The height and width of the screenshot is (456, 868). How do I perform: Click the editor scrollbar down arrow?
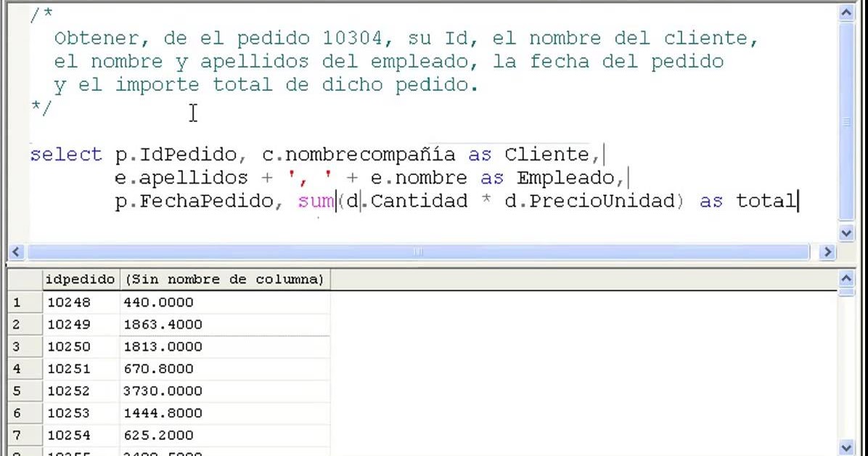(848, 233)
